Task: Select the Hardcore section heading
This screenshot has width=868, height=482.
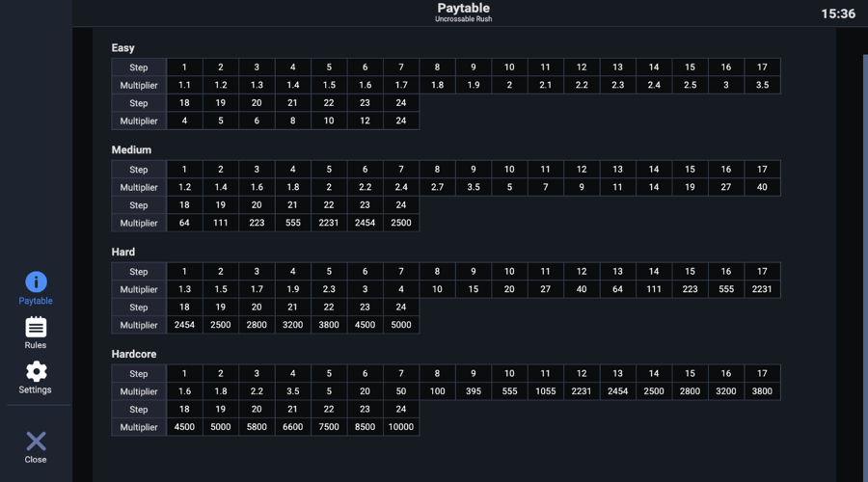Action: 134,354
